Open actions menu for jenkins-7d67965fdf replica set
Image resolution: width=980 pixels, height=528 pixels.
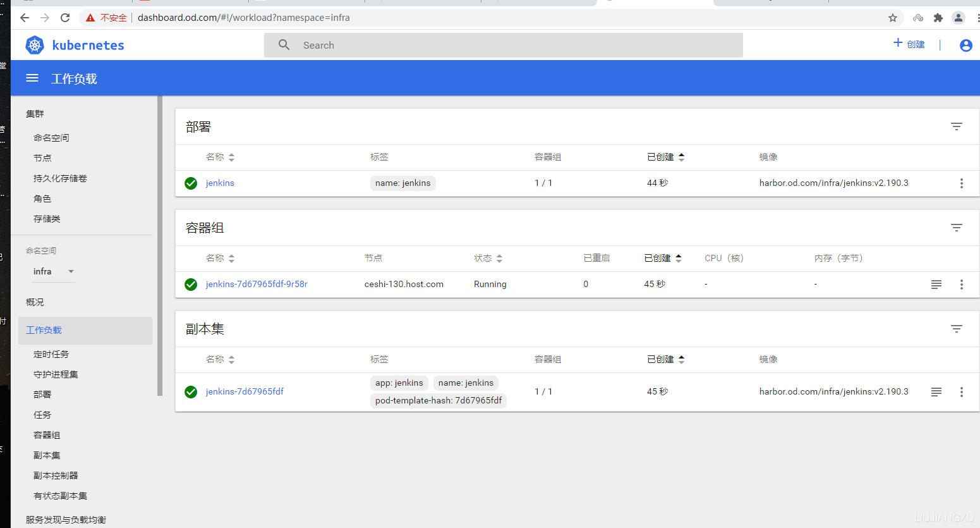[962, 392]
